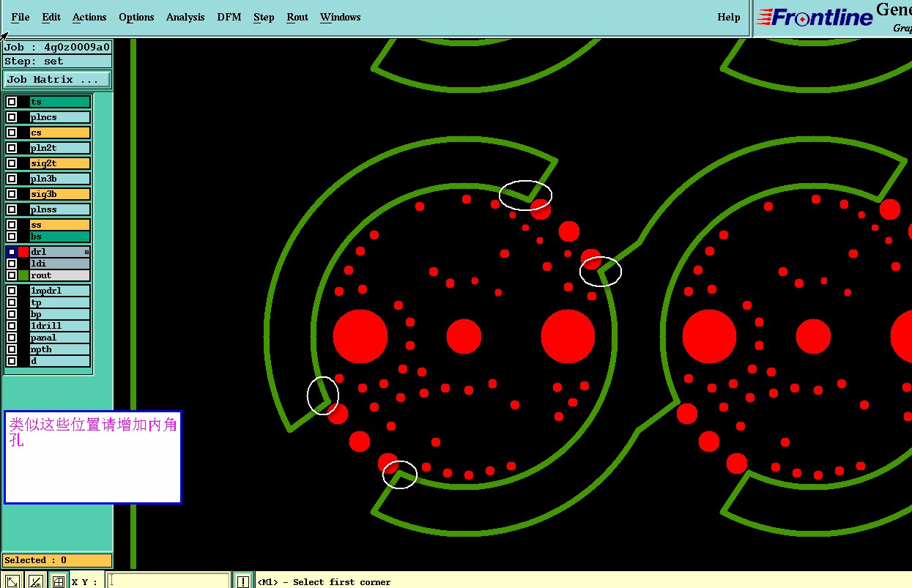The width and height of the screenshot is (912, 588).
Task: Toggle the plncs layer checkbox
Action: point(12,117)
